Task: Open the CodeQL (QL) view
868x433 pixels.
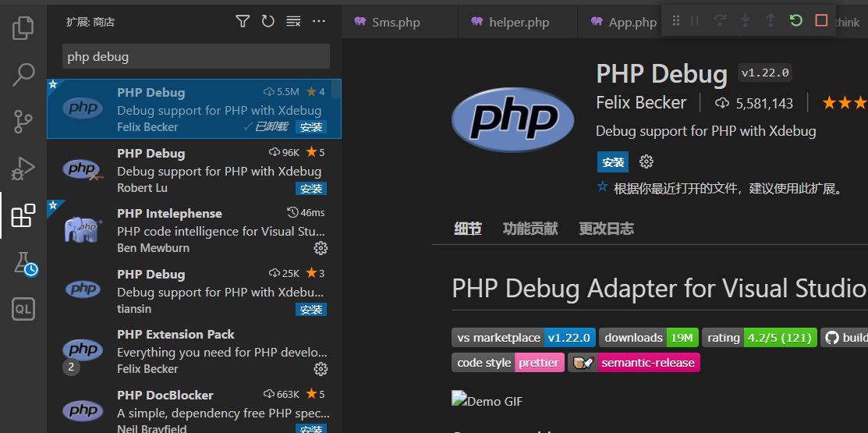Action: point(23,310)
